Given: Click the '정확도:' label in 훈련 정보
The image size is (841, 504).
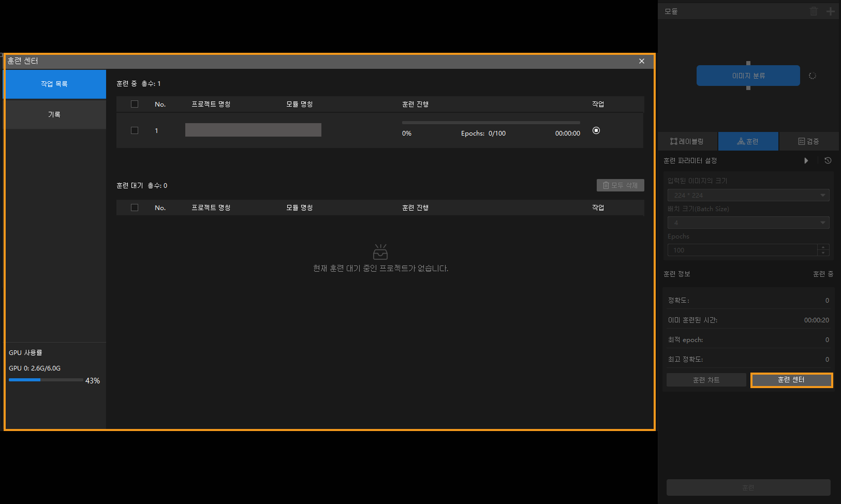Looking at the screenshot, I should click(678, 300).
